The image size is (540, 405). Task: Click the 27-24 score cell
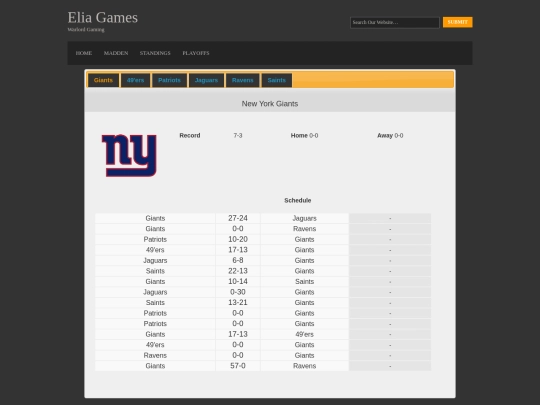click(x=238, y=218)
